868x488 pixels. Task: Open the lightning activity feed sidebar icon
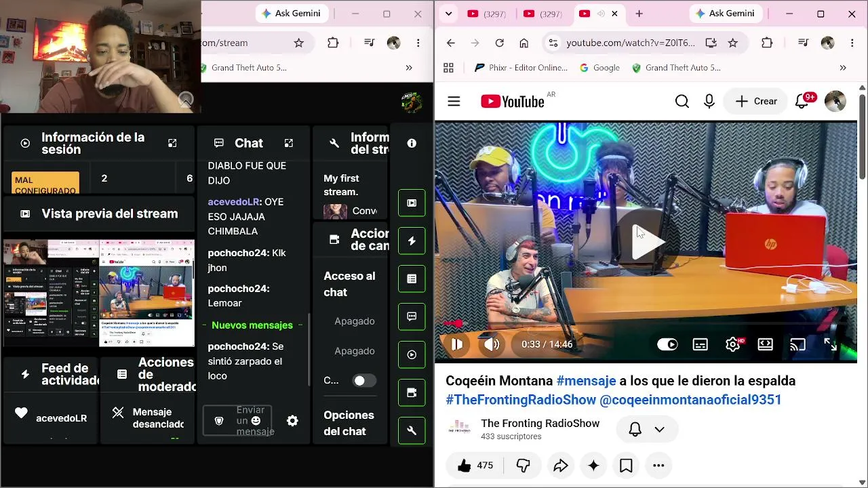click(412, 241)
